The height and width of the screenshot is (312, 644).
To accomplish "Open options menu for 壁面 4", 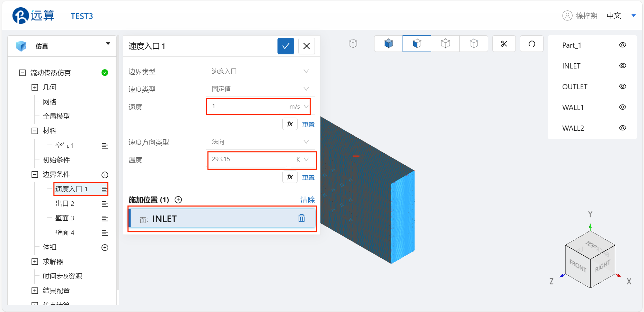I will (105, 233).
